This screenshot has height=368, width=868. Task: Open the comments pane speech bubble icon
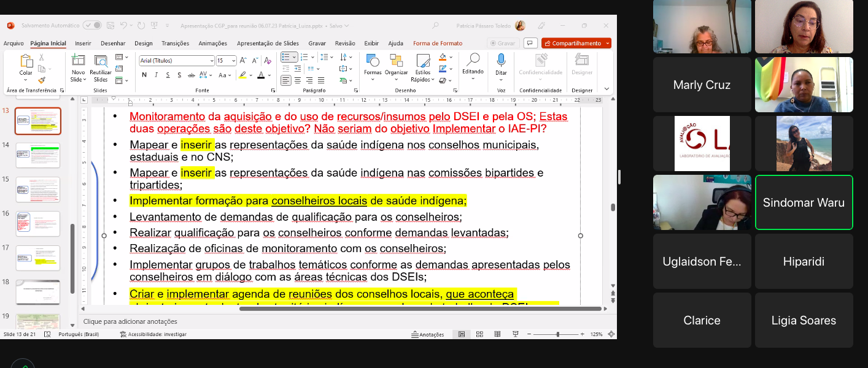(x=530, y=44)
